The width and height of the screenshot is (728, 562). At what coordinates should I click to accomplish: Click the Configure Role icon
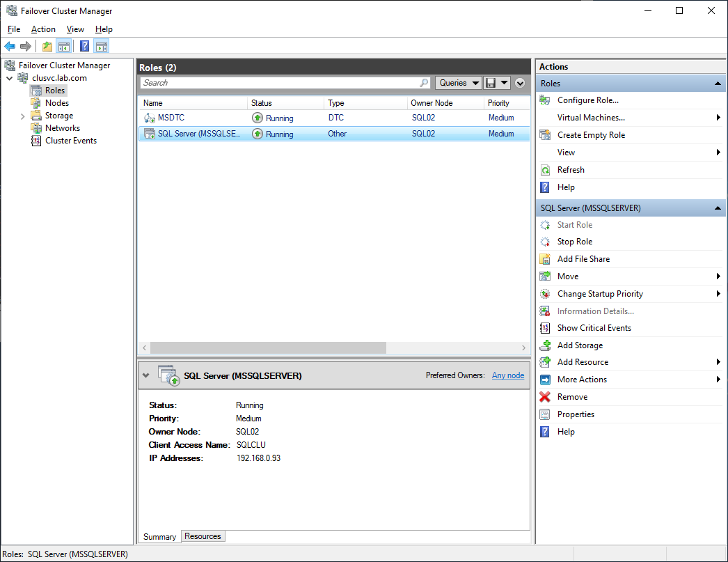[x=545, y=100]
